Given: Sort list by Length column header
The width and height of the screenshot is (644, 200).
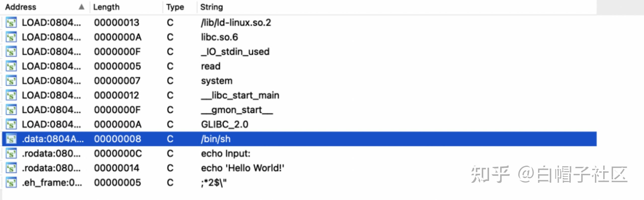Looking at the screenshot, I should point(106,7).
